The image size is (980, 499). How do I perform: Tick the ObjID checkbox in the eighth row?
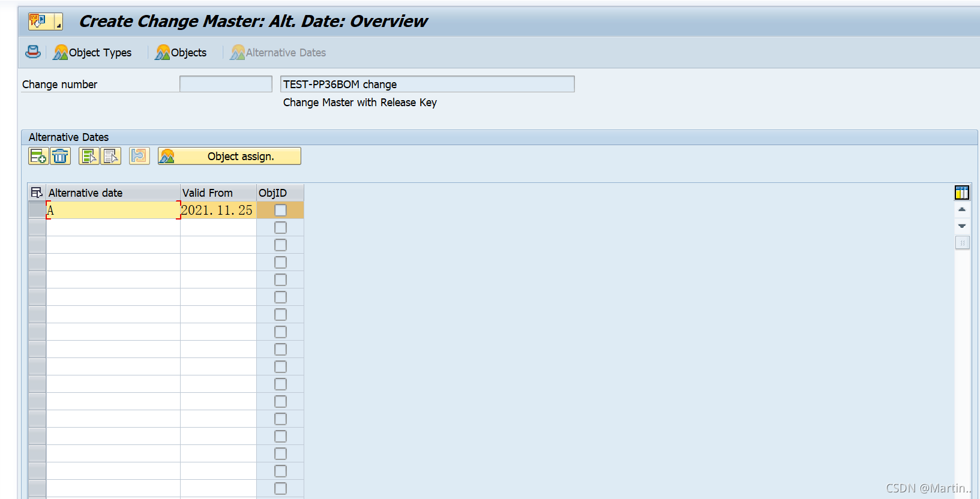click(x=280, y=332)
